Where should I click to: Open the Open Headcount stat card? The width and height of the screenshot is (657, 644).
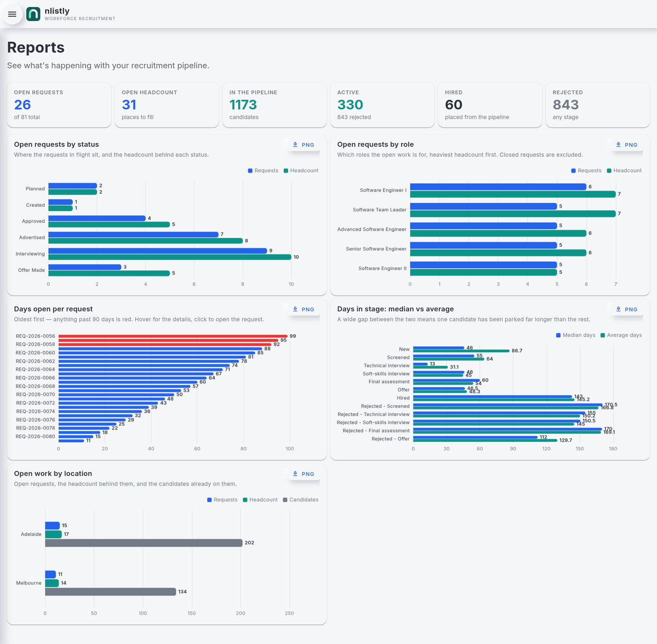(167, 105)
